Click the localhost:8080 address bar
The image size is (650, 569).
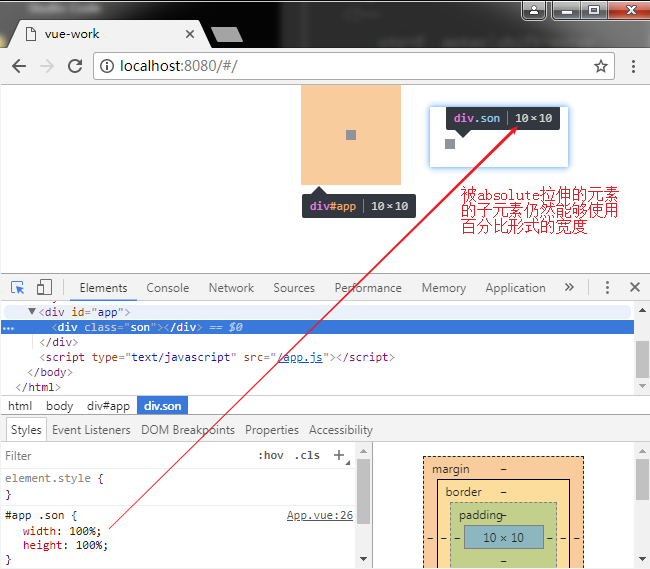[354, 66]
